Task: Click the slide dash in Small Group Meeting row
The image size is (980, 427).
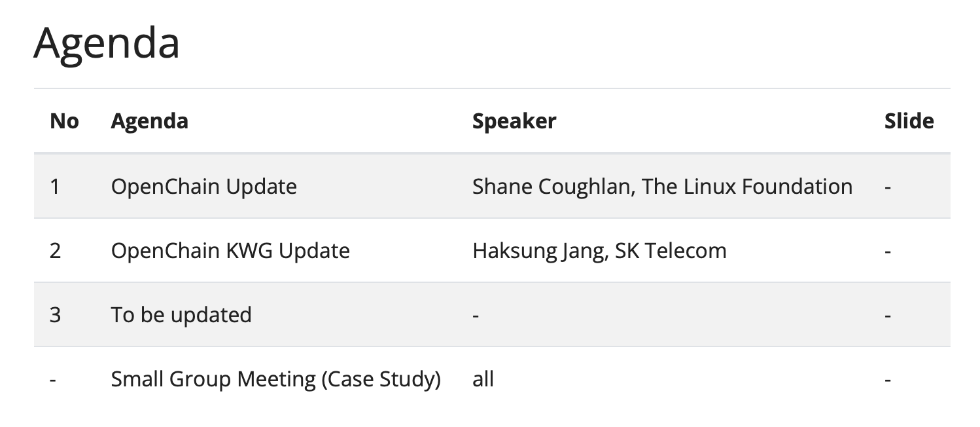Action: 888,379
